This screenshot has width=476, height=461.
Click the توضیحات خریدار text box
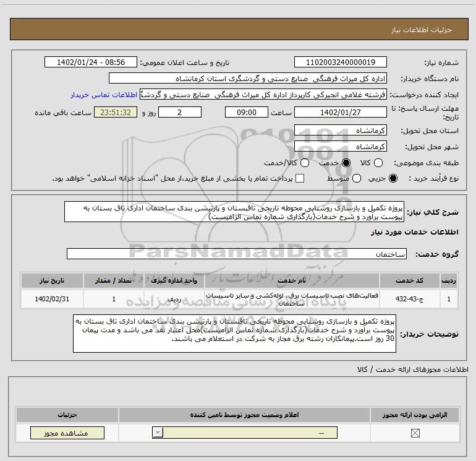[235, 334]
